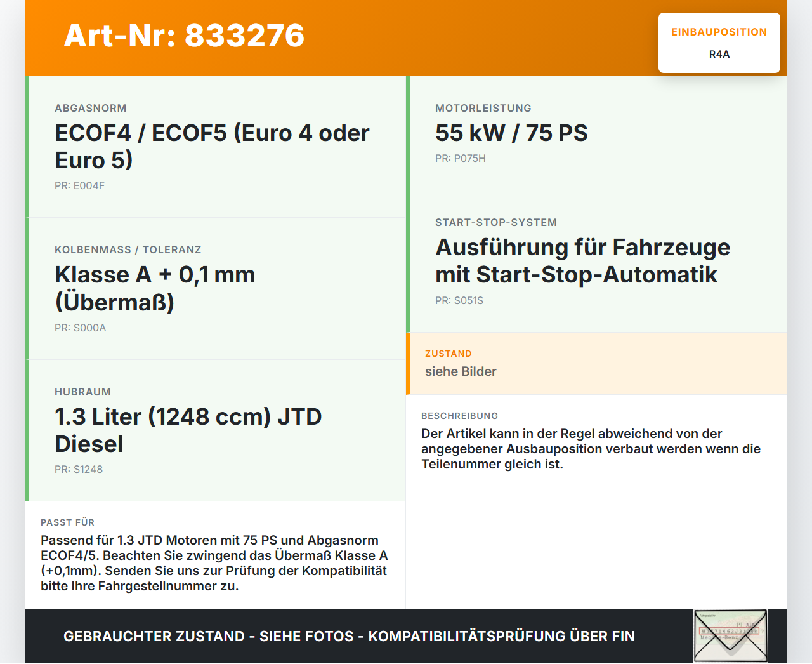The image size is (812, 664).
Task: Select the Klasse A + 0,1 mm value
Action: click(x=155, y=288)
